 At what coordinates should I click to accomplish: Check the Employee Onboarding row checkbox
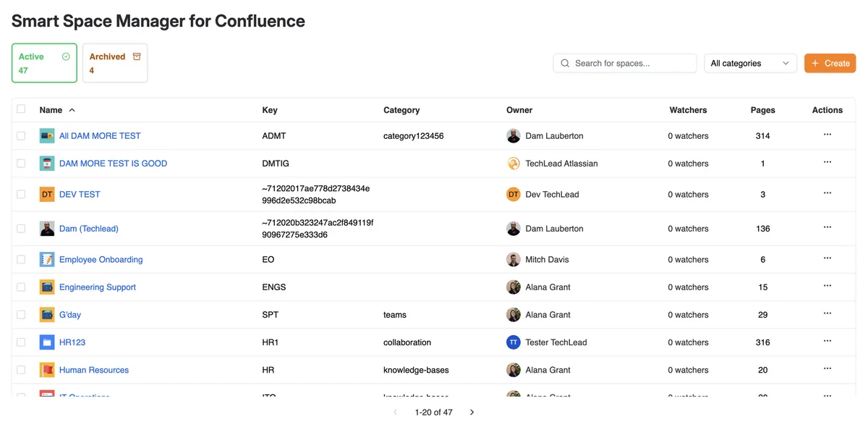coord(21,259)
